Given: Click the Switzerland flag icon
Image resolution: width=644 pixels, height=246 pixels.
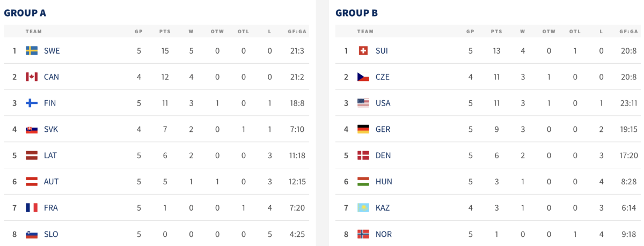Looking at the screenshot, I should click(x=363, y=51).
